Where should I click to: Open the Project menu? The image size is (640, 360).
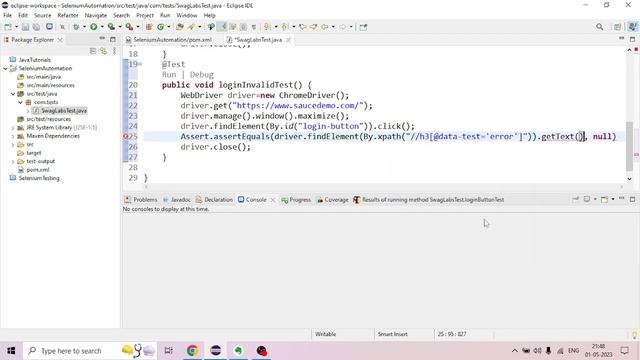(x=145, y=16)
